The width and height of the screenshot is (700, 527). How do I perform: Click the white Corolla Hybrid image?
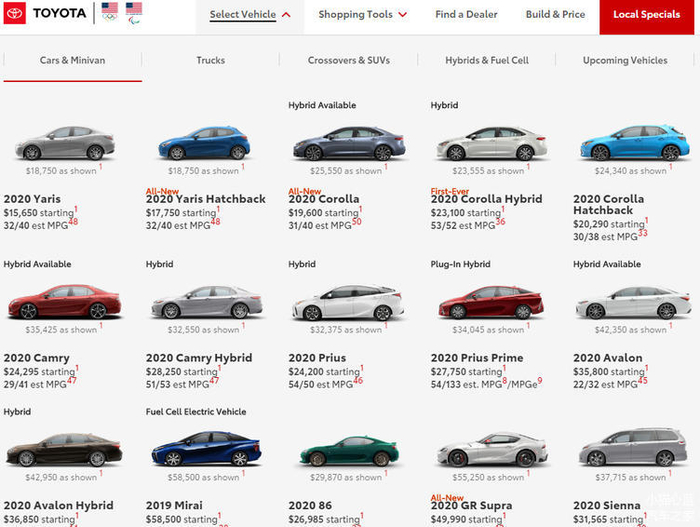click(x=491, y=143)
